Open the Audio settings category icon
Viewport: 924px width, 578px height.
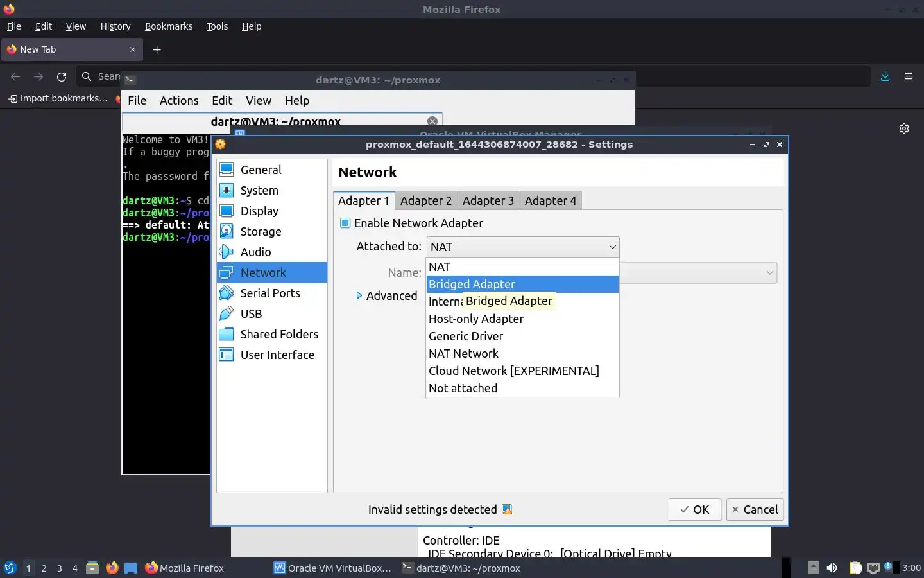(x=227, y=252)
